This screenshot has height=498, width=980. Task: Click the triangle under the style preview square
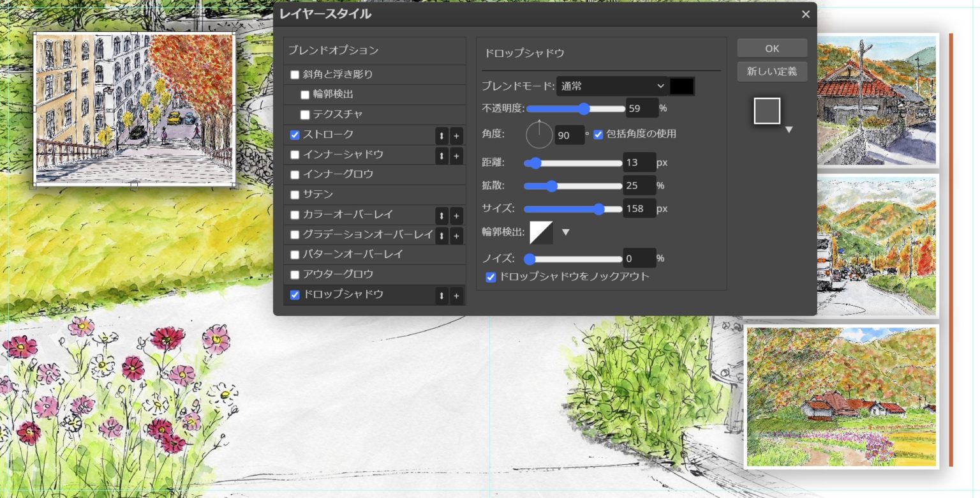(x=790, y=129)
